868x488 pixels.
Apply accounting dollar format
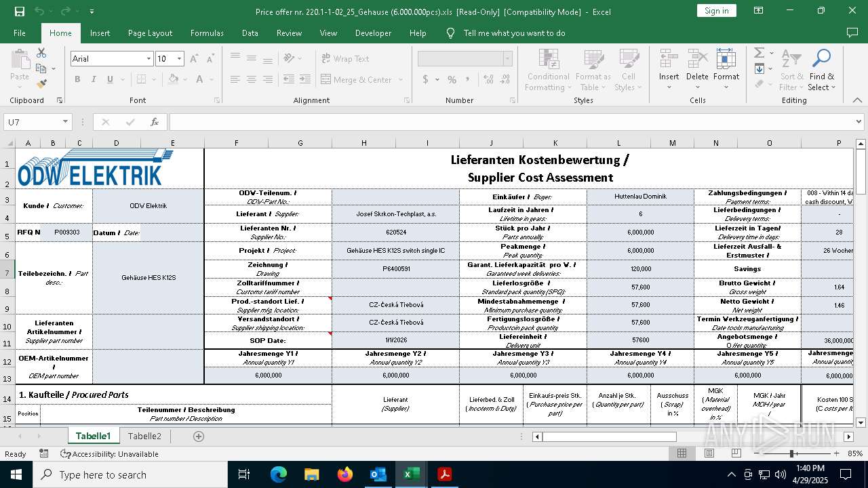425,79
